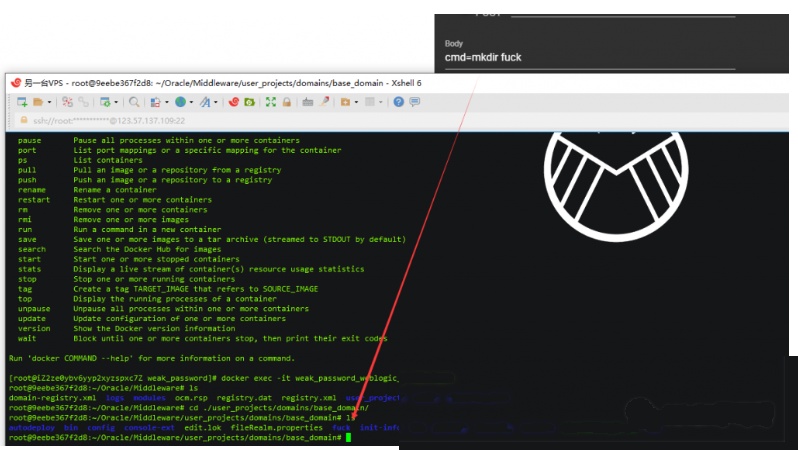Viewport: 798px width, 450px height.
Task: Click the 'autodeploy' directory name in terminal
Action: tap(32, 428)
